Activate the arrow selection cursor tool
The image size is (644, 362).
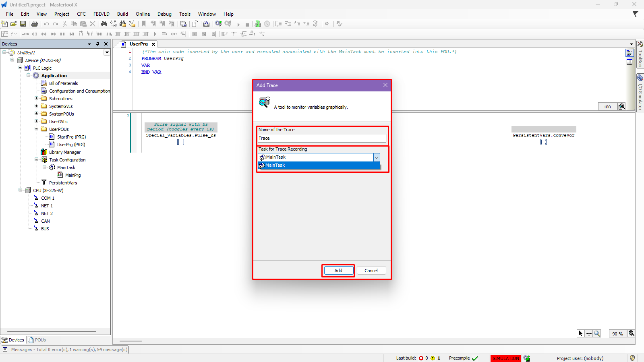[x=580, y=333]
